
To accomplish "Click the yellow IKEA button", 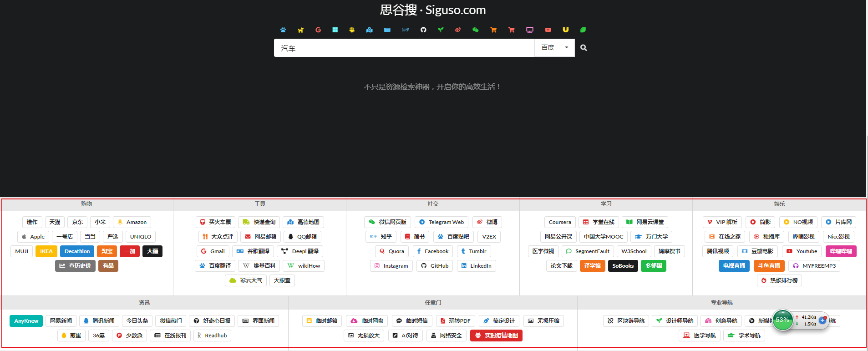I will coord(46,251).
